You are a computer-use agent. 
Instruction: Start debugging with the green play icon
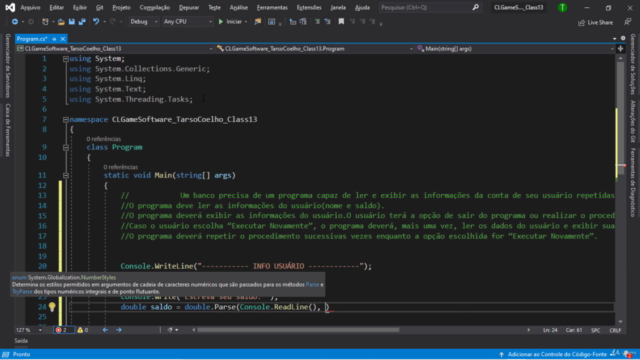[x=221, y=22]
